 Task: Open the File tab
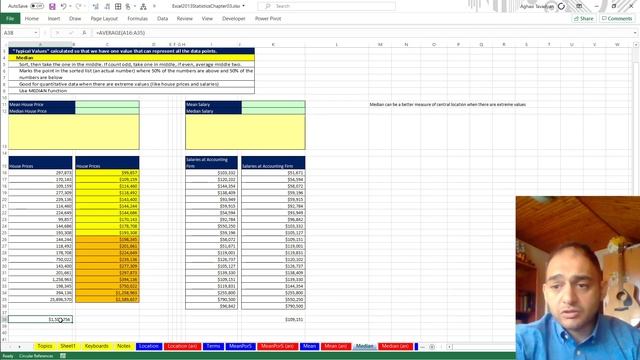tap(10, 18)
